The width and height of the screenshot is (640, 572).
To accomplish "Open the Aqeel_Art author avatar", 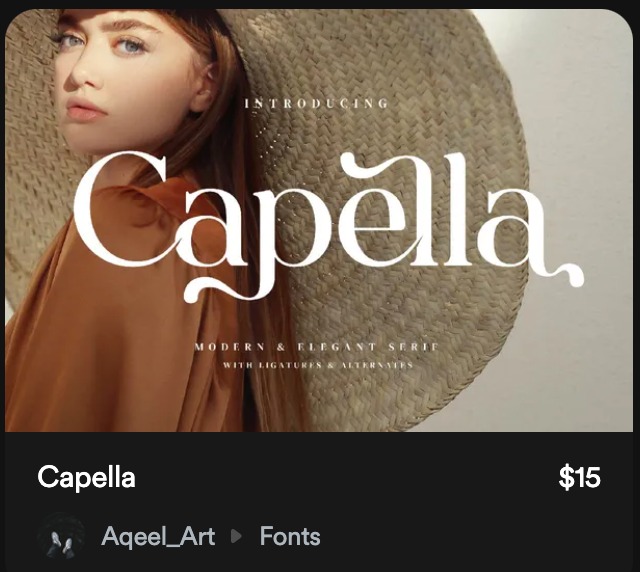I will (61, 537).
